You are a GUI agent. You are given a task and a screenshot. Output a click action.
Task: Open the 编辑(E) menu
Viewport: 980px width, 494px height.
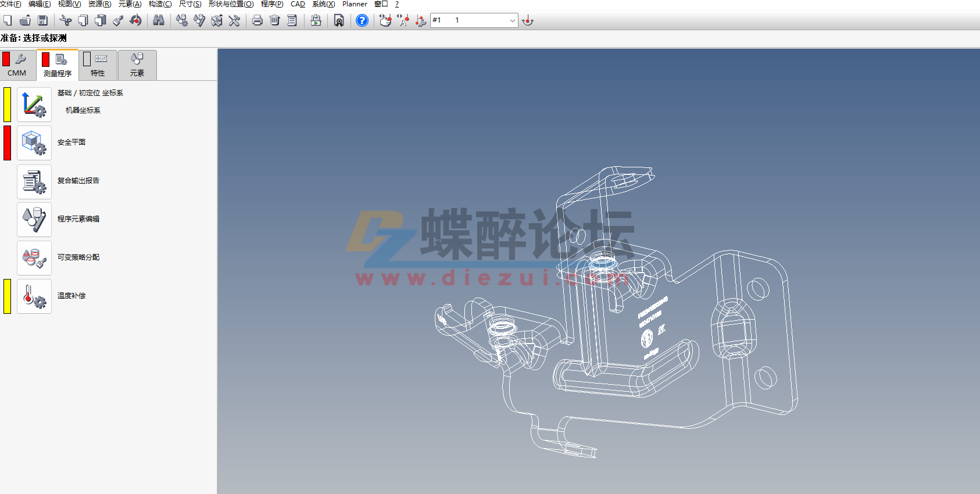coord(40,4)
